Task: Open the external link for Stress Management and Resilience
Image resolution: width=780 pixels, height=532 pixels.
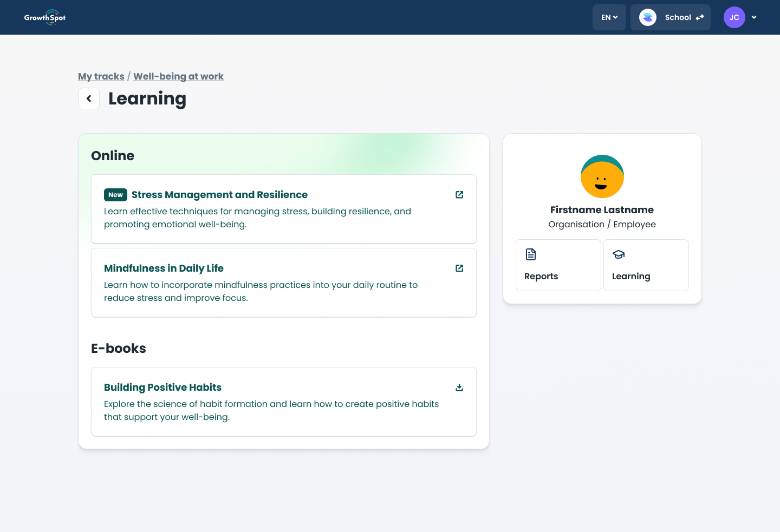Action: (x=459, y=195)
